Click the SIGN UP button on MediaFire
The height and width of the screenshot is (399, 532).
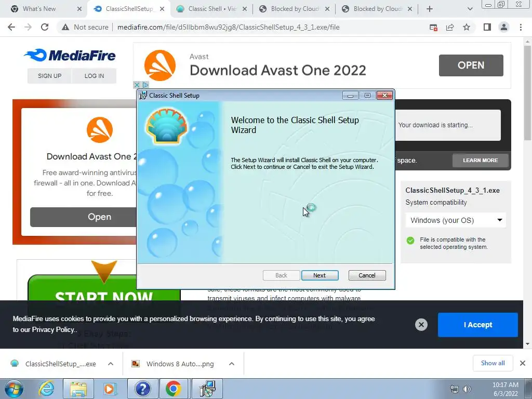click(49, 76)
